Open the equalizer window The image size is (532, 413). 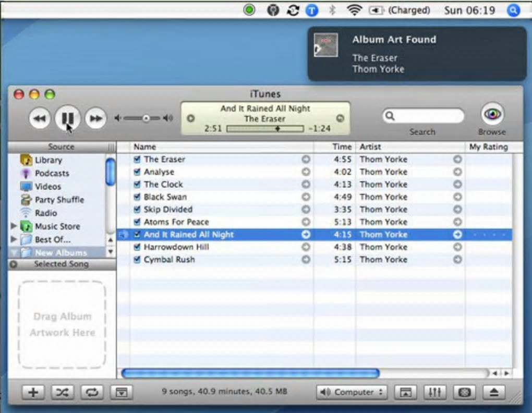click(435, 392)
